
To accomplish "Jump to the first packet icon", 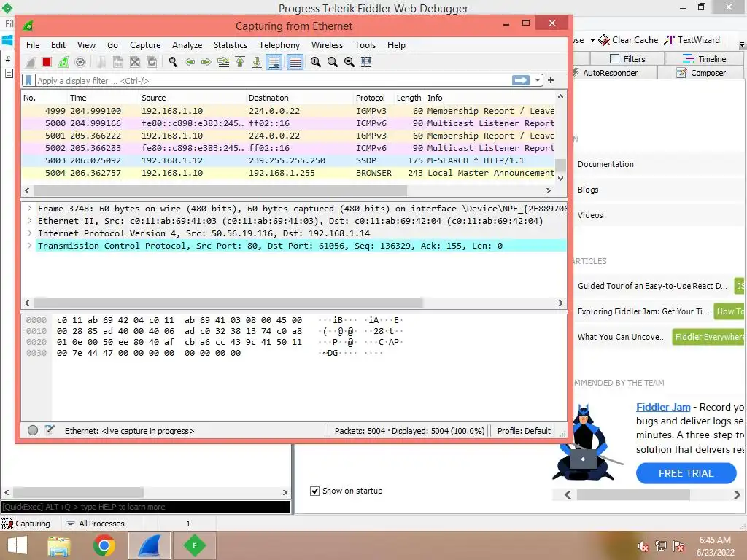I will (240, 62).
